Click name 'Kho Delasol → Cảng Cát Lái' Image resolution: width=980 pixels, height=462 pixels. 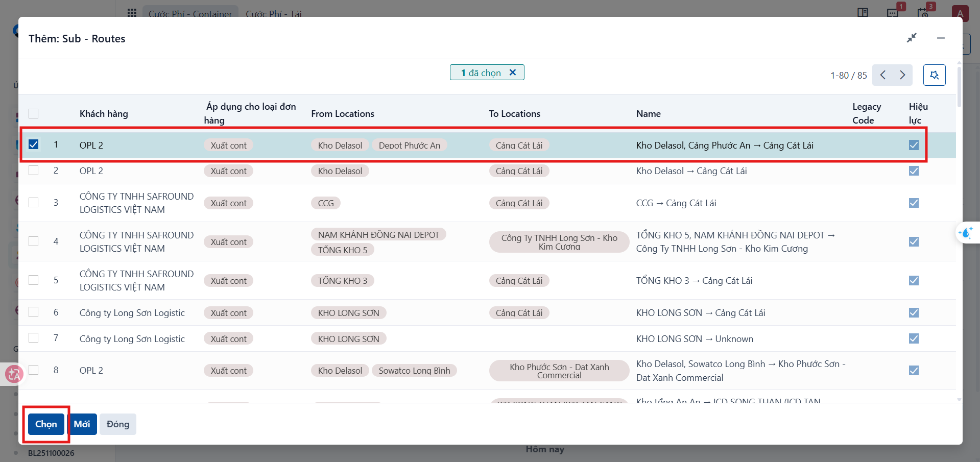click(x=691, y=171)
